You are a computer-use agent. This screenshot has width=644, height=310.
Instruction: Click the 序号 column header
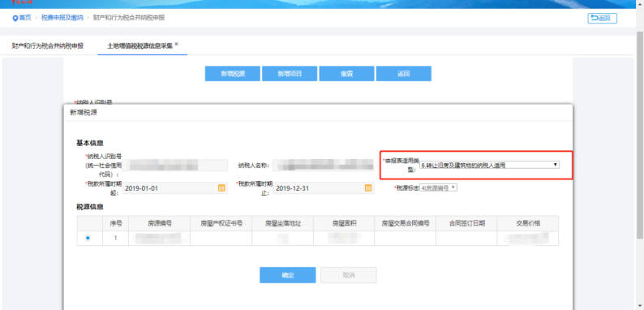click(x=115, y=223)
